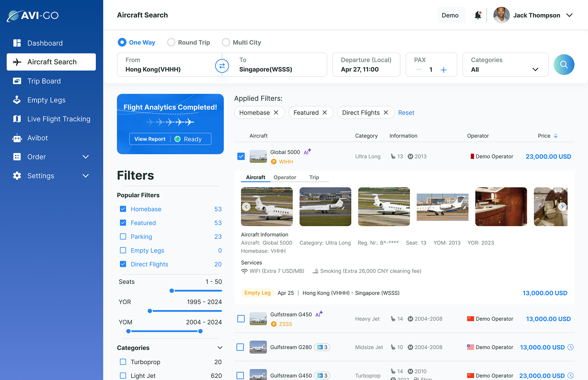Expand the Order sidebar menu chevron
The height and width of the screenshot is (380, 588).
click(x=86, y=157)
